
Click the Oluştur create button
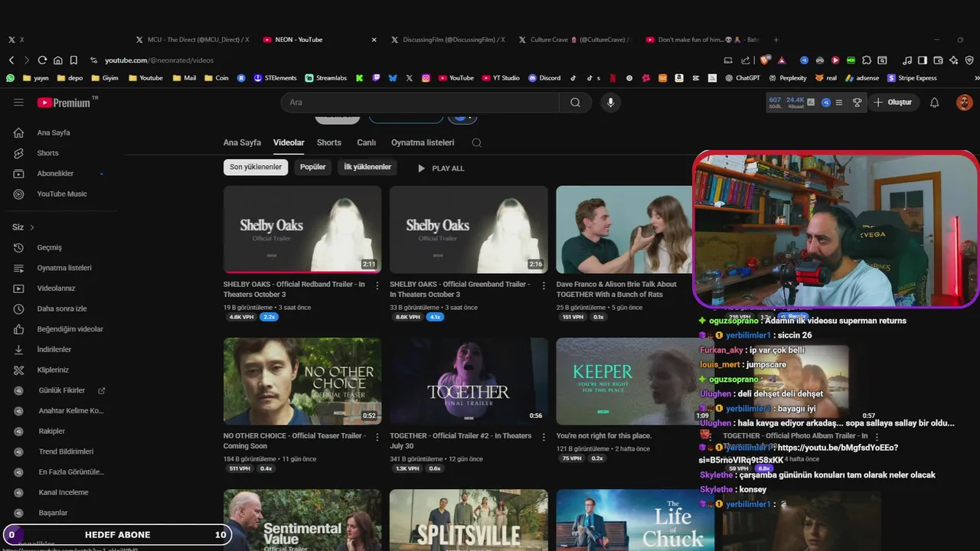893,103
